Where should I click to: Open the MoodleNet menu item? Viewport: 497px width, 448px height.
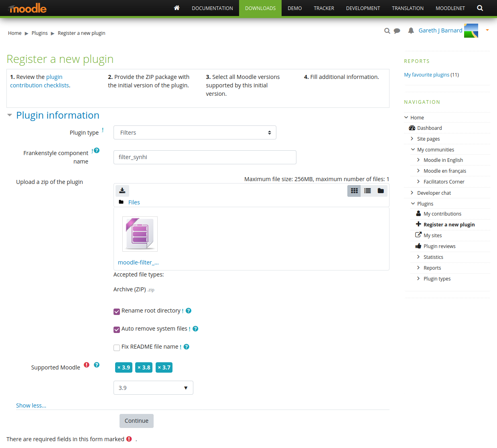point(450,8)
